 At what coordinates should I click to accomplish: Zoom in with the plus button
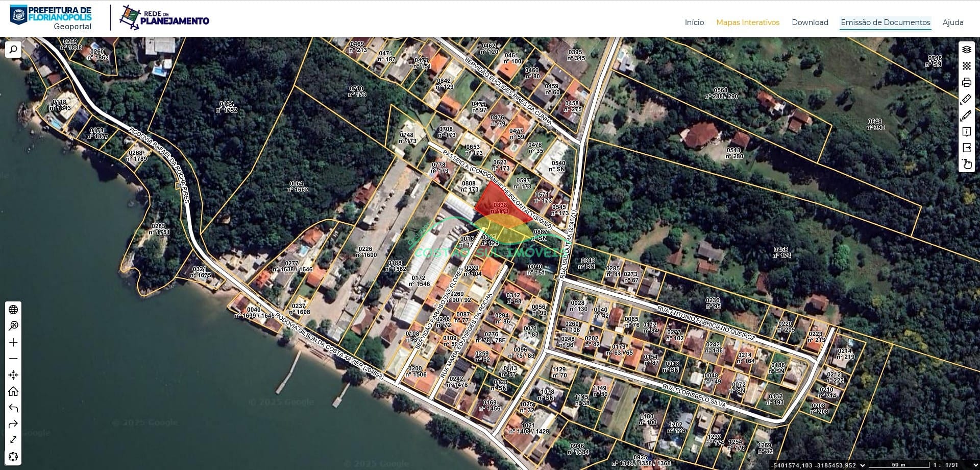click(13, 342)
